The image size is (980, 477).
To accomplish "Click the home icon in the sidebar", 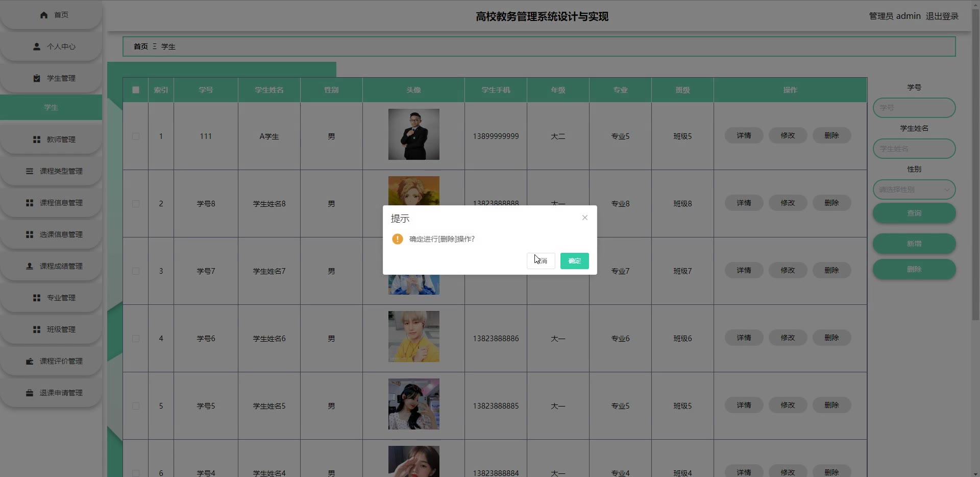I will (x=44, y=15).
